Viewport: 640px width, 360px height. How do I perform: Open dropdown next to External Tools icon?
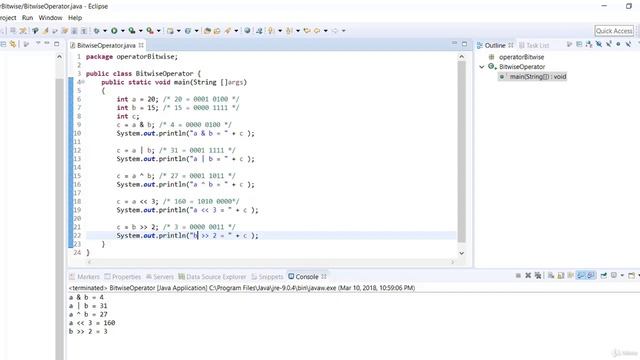pyautogui.click(x=159, y=31)
